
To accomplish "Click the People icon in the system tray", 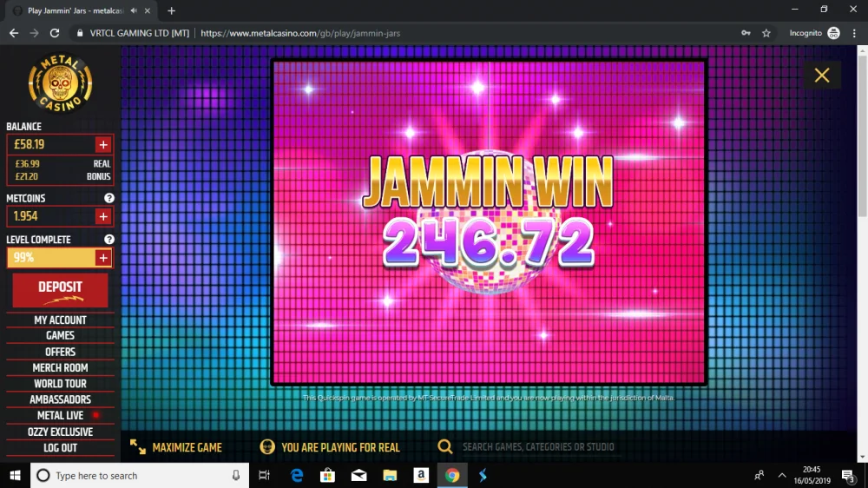I will 759,475.
